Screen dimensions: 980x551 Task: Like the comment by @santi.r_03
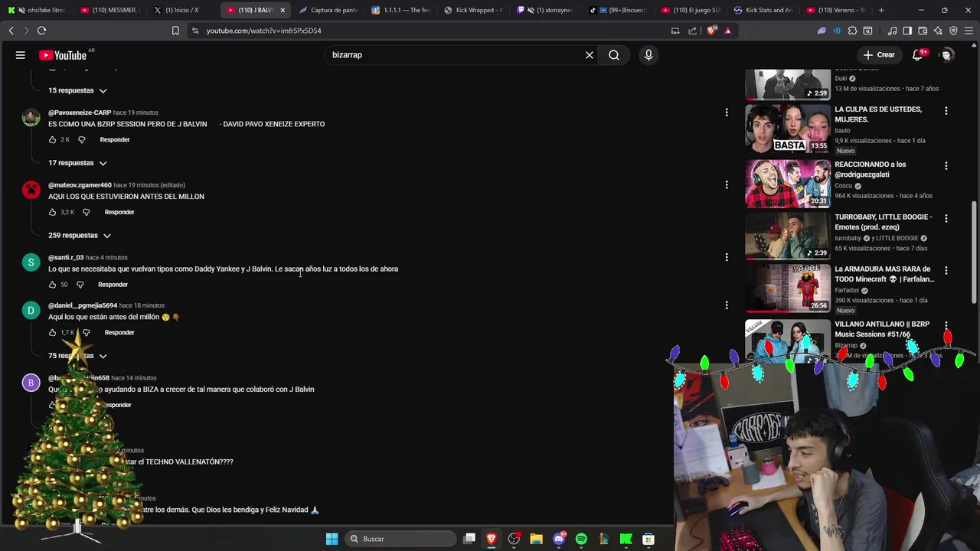click(52, 285)
